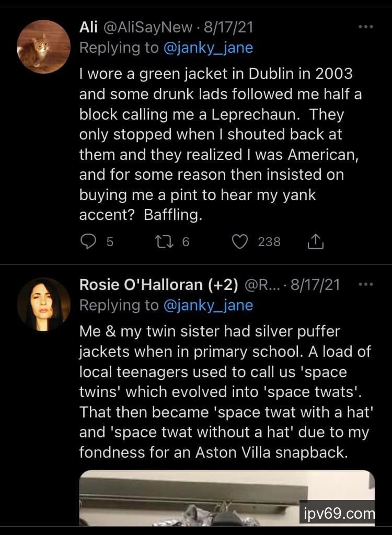View the 6 retweets count

point(186,242)
